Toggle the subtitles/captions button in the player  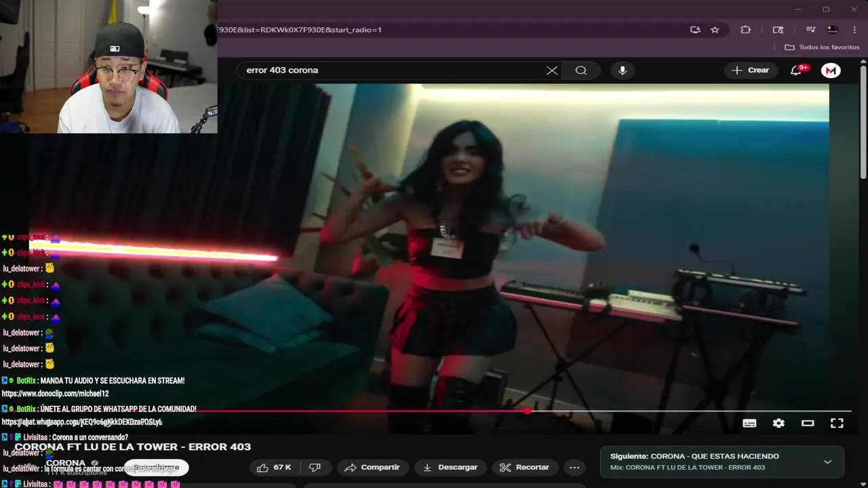click(x=749, y=423)
